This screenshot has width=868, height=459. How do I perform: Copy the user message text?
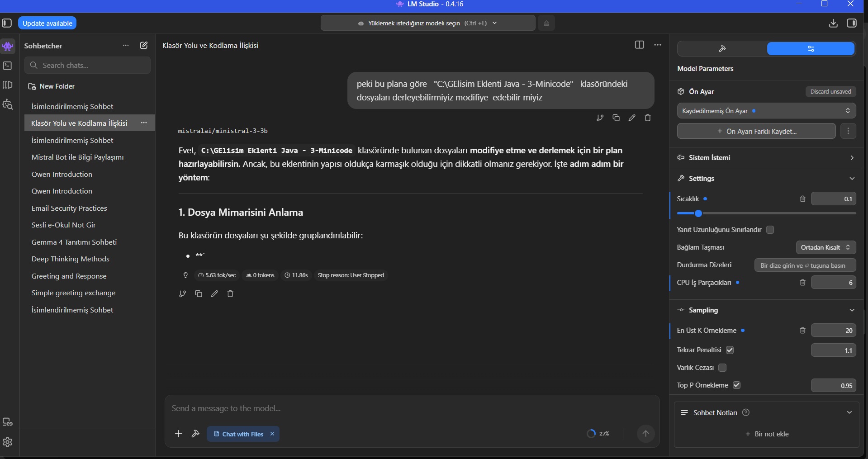coord(616,118)
